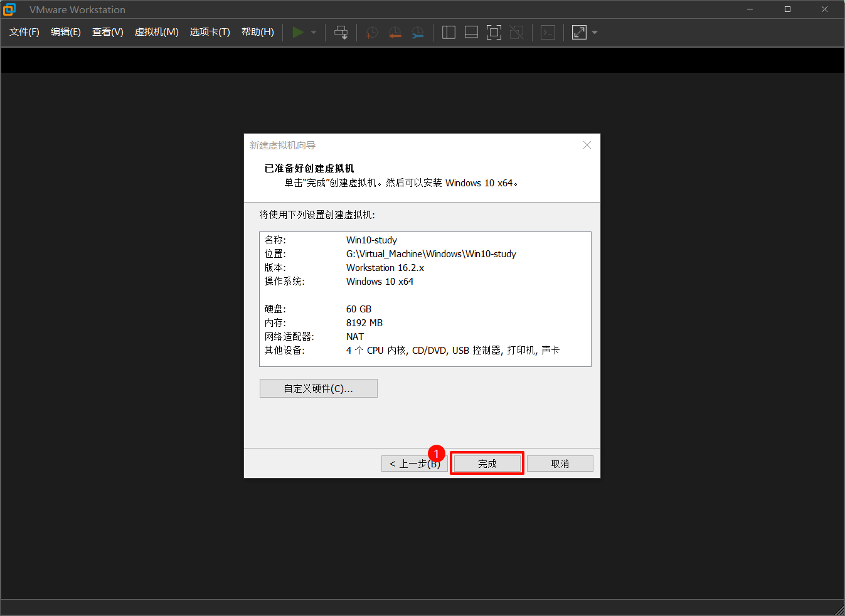Screen dimensions: 845x616
Task: Toggle the Thumbnail bar icon
Action: tap(471, 32)
